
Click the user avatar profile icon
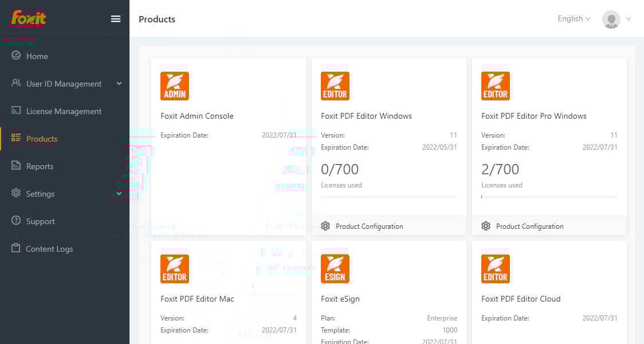(611, 19)
